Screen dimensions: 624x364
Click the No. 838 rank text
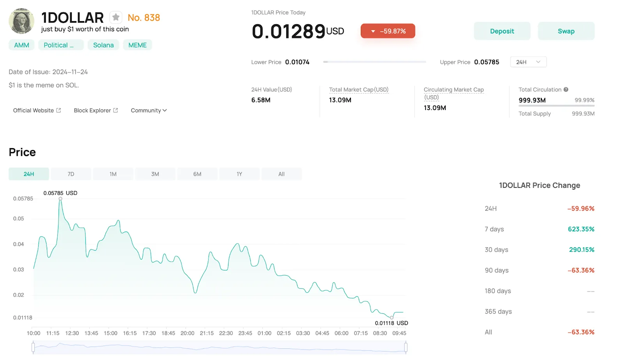coord(144,18)
